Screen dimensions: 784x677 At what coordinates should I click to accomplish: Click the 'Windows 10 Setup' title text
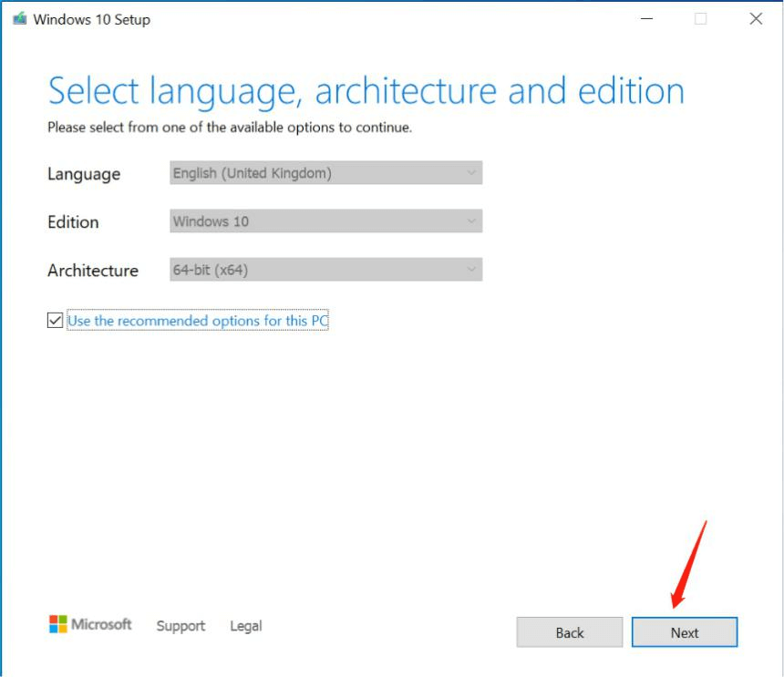91,19
